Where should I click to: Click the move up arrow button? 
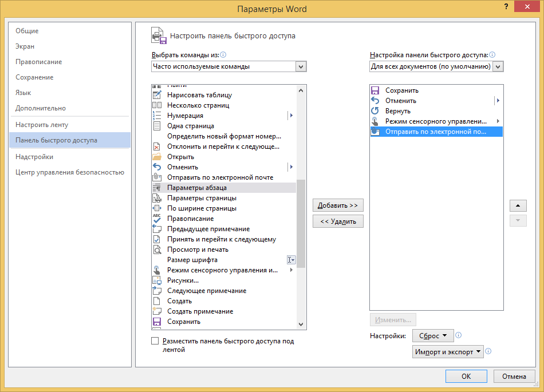pyautogui.click(x=518, y=205)
